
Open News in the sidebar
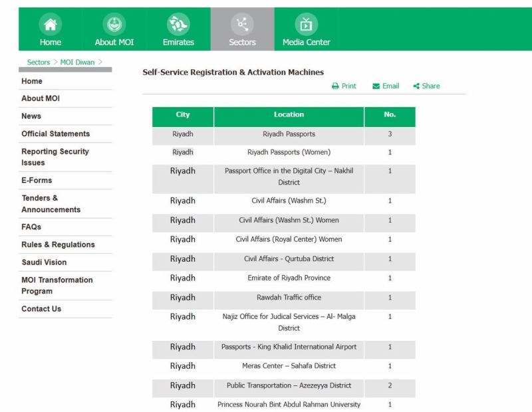(x=31, y=116)
